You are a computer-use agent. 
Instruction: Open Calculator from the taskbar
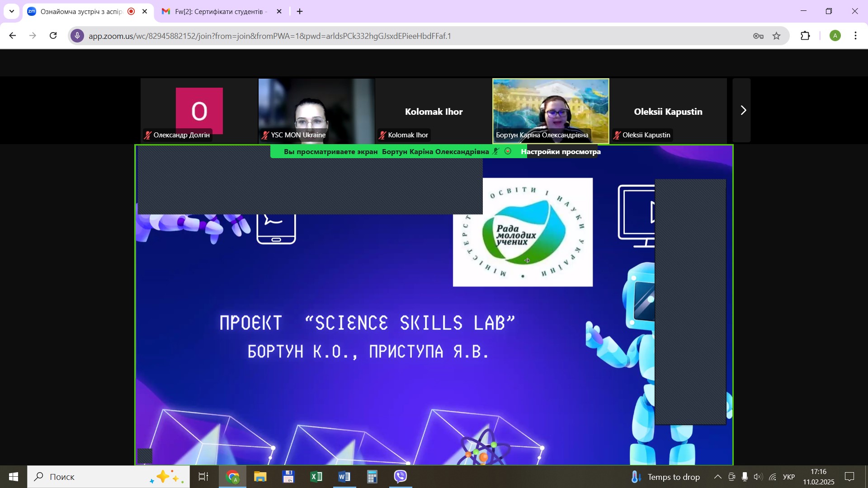click(x=373, y=477)
